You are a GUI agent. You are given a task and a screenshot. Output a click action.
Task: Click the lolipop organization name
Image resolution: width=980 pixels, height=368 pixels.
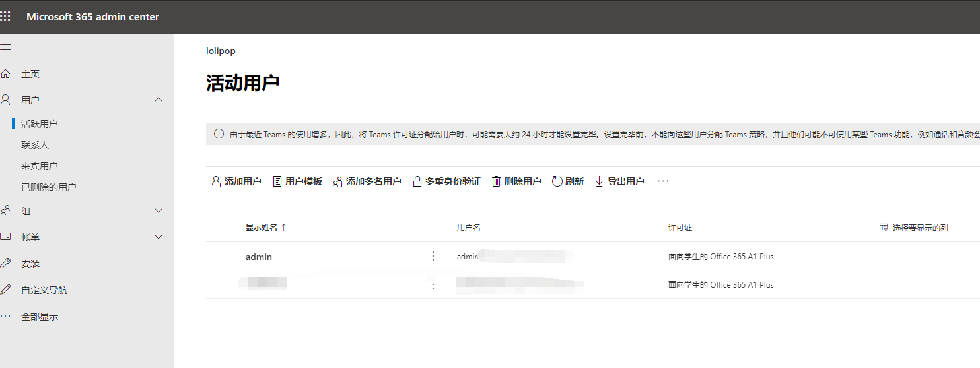pyautogui.click(x=221, y=51)
